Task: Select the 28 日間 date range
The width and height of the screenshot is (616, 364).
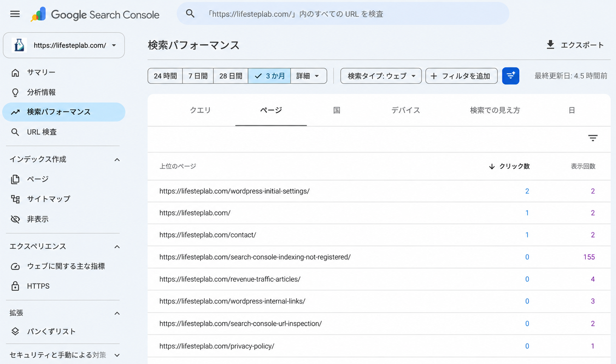Action: click(231, 76)
